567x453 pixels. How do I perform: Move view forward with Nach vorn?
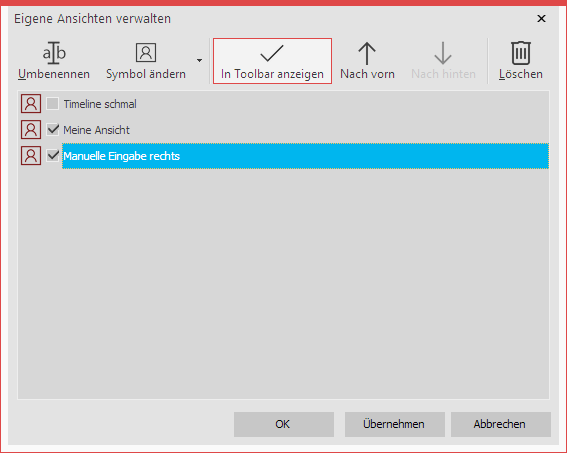[367, 61]
